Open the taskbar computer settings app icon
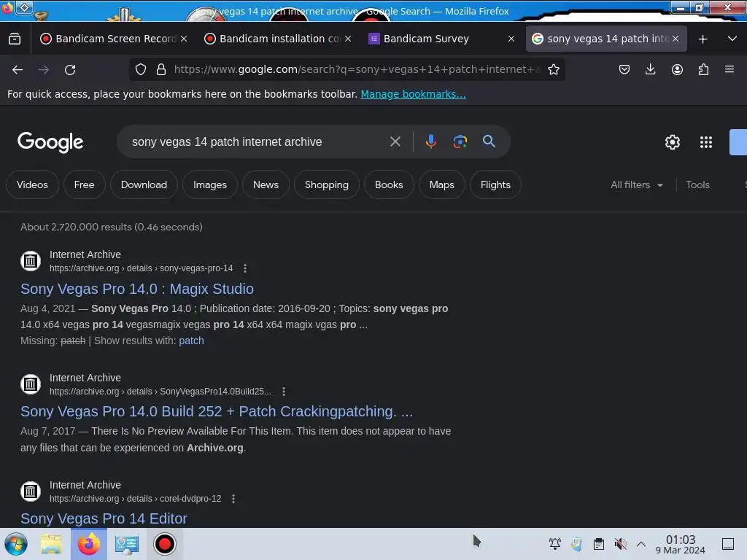 pos(127,544)
